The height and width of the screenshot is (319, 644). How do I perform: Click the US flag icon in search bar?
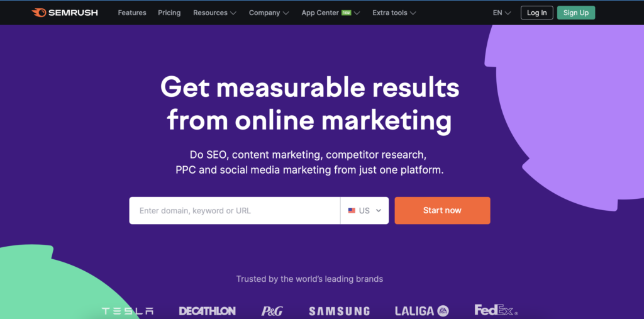point(352,211)
